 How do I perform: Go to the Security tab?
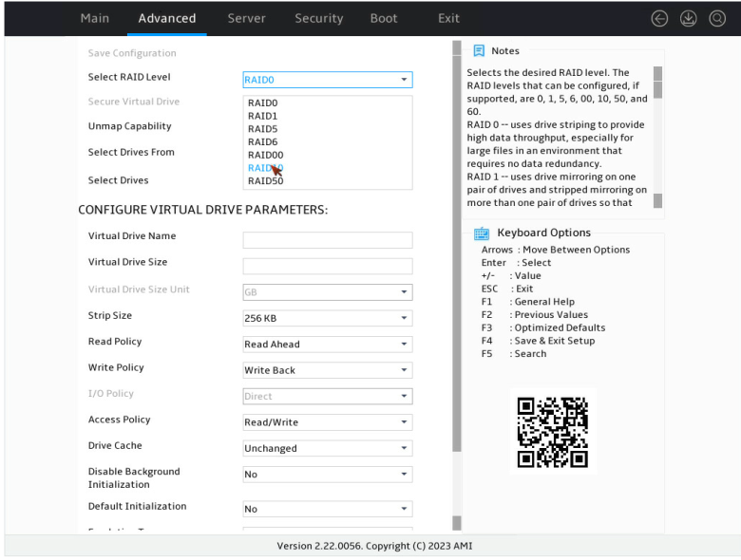click(319, 18)
